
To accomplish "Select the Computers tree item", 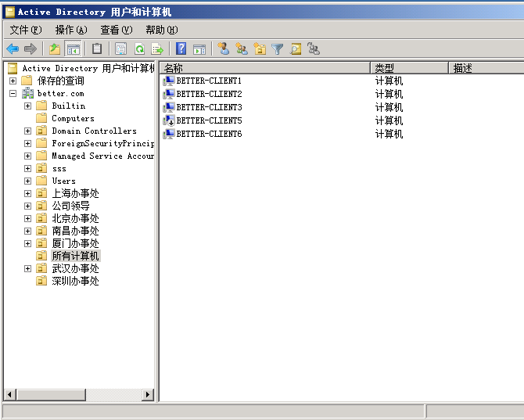I will tap(74, 118).
